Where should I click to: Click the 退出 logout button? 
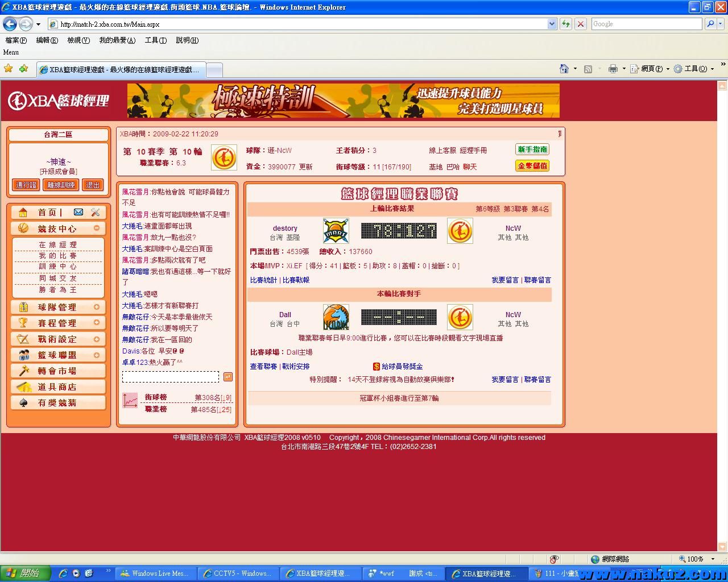pos(93,185)
